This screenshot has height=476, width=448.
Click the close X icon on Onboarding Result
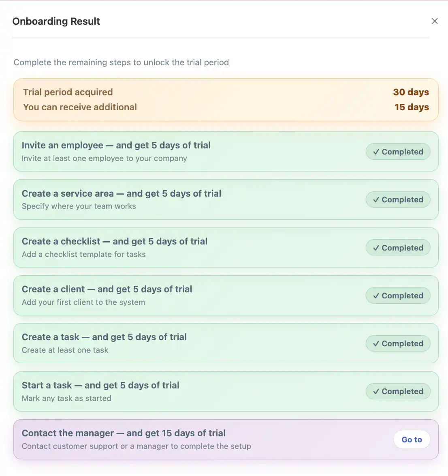(x=435, y=21)
